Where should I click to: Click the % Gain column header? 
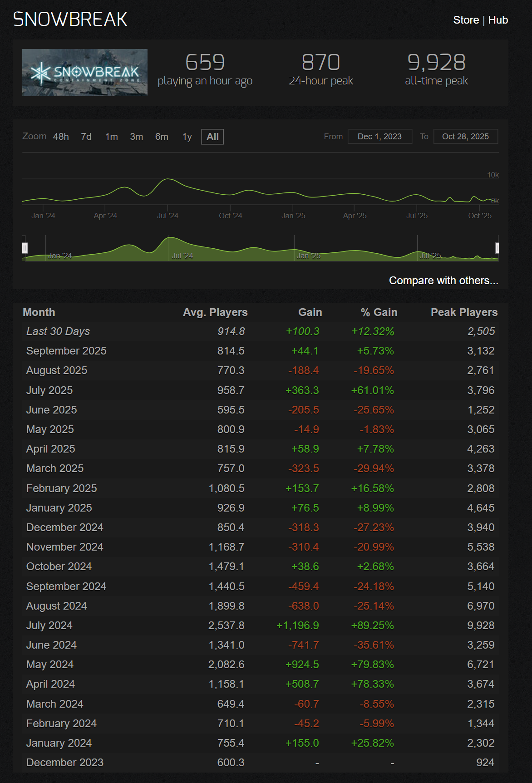[379, 312]
